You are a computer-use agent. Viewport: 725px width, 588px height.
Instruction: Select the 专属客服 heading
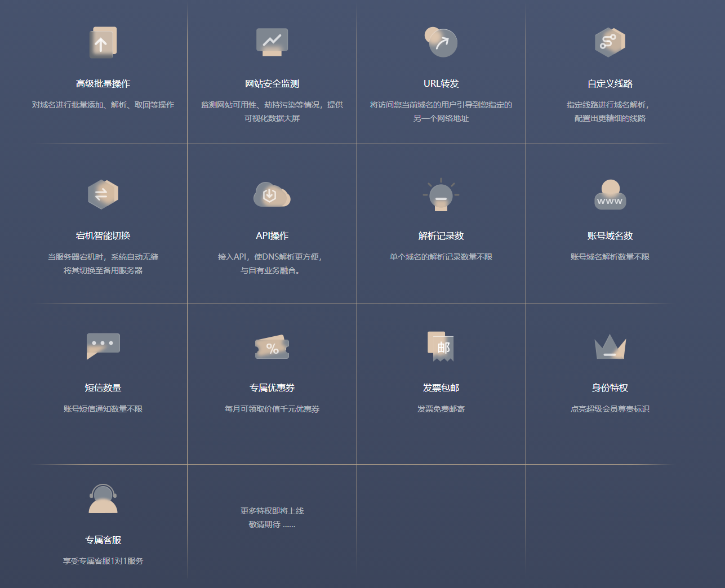pyautogui.click(x=103, y=540)
